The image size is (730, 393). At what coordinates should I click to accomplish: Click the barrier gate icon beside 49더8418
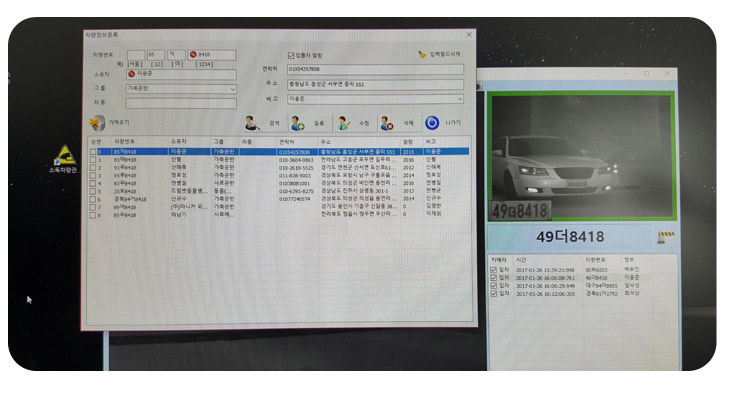tap(666, 237)
